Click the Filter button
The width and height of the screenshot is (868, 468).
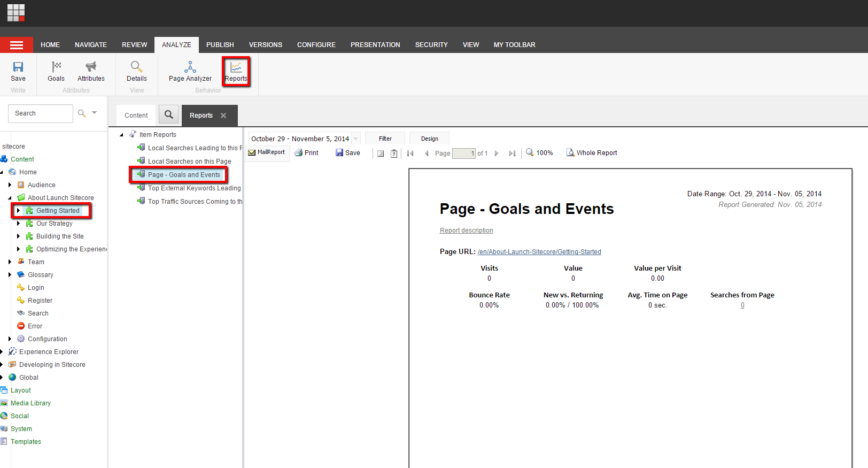pos(385,139)
